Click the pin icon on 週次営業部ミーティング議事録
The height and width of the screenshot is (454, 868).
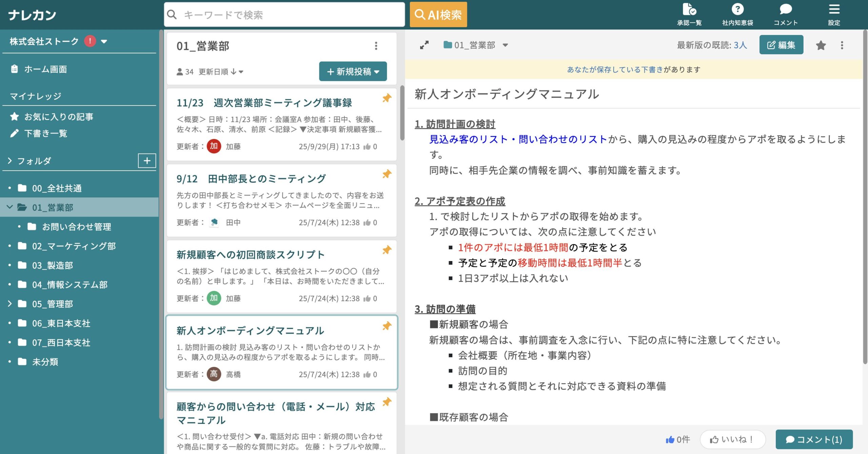tap(387, 98)
